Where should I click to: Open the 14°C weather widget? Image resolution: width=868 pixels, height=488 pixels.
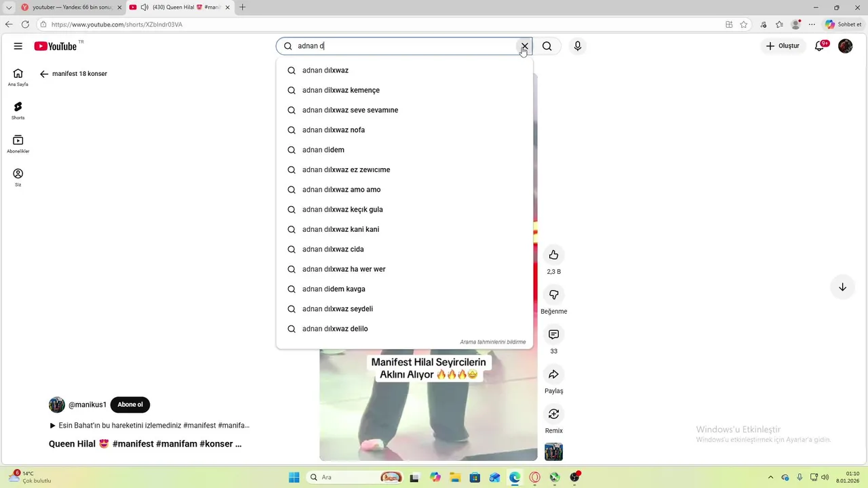31,477
